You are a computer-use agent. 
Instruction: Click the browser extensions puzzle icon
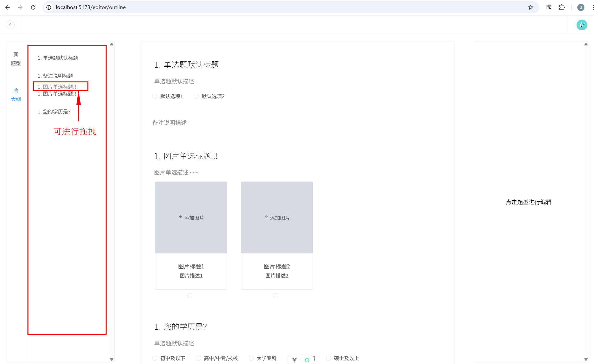562,7
